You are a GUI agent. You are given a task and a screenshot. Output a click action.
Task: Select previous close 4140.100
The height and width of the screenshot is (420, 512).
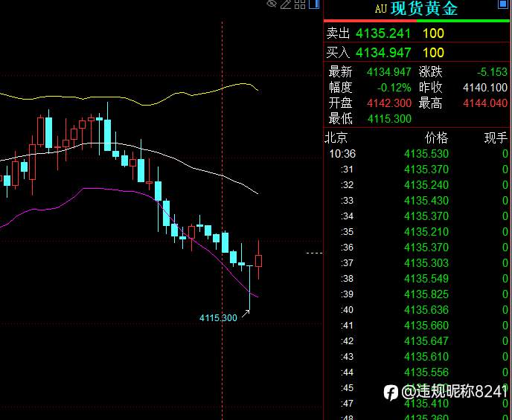[485, 88]
